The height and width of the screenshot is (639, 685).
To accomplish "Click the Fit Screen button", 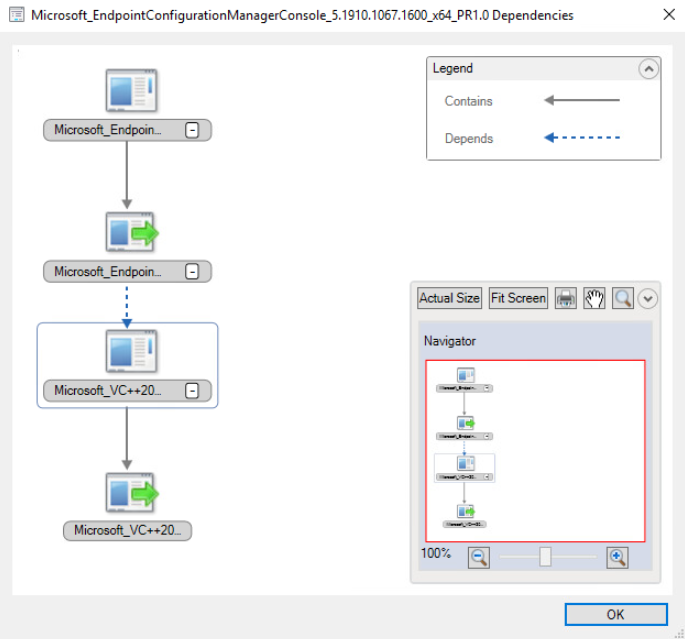I will [x=518, y=298].
